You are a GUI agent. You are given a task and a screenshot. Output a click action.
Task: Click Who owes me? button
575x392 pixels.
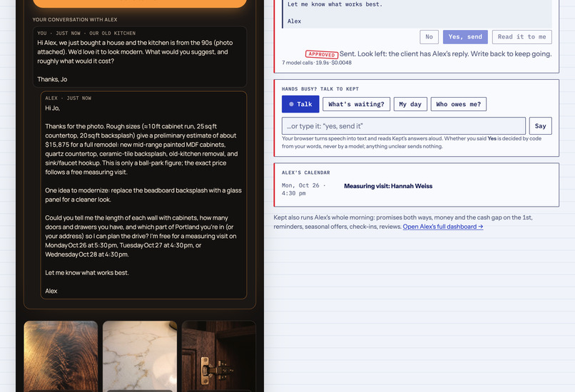459,104
